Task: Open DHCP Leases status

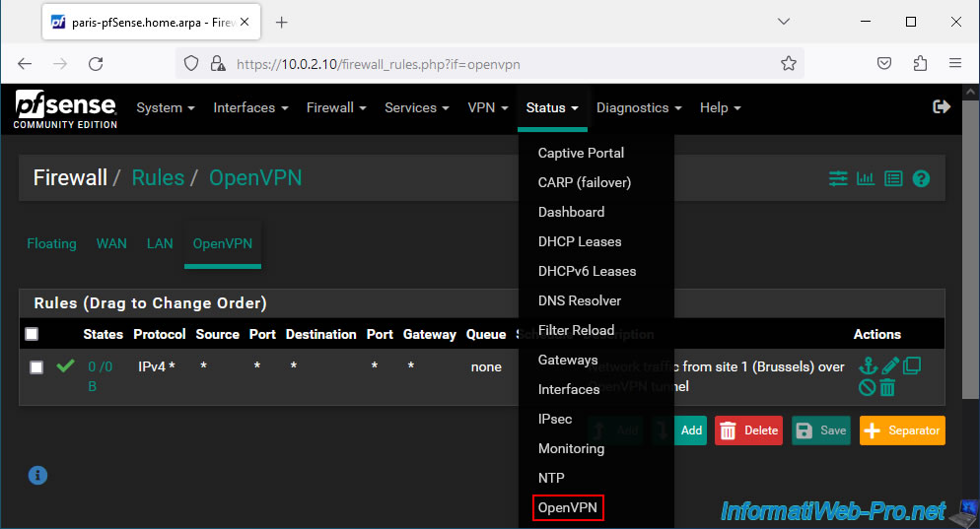Action: (x=580, y=241)
